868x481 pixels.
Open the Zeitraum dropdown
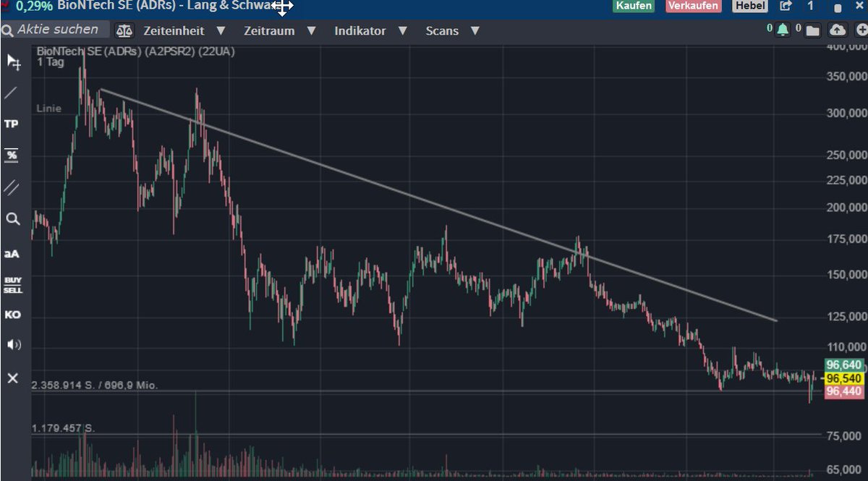click(x=280, y=31)
